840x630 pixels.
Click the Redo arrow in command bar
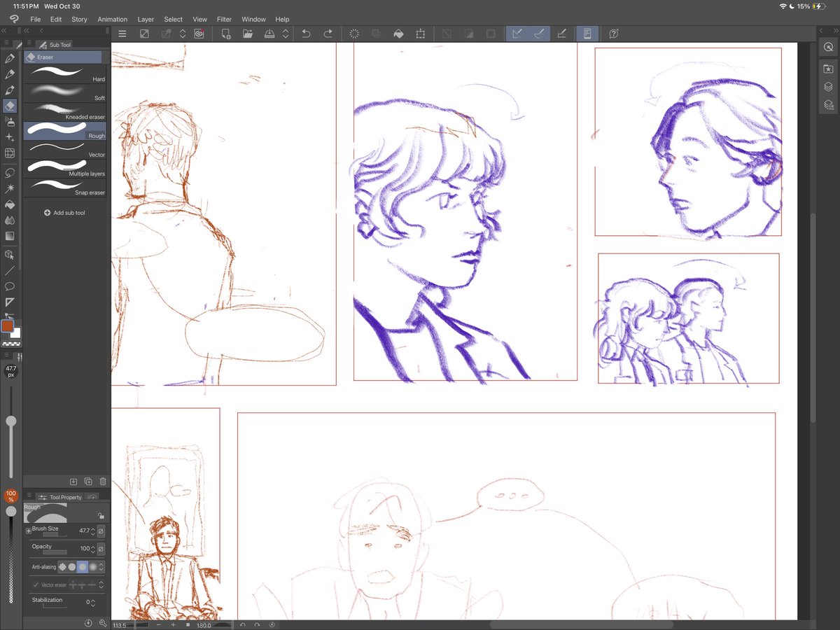coord(328,34)
